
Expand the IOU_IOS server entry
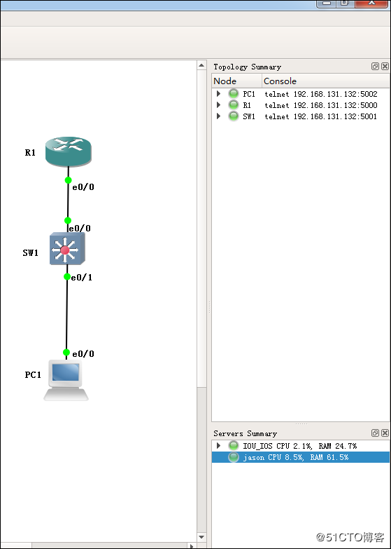click(218, 446)
